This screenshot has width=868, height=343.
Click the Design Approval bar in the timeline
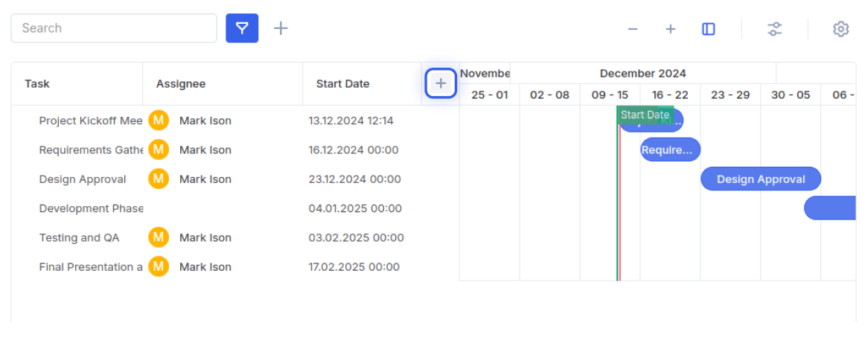(x=761, y=179)
